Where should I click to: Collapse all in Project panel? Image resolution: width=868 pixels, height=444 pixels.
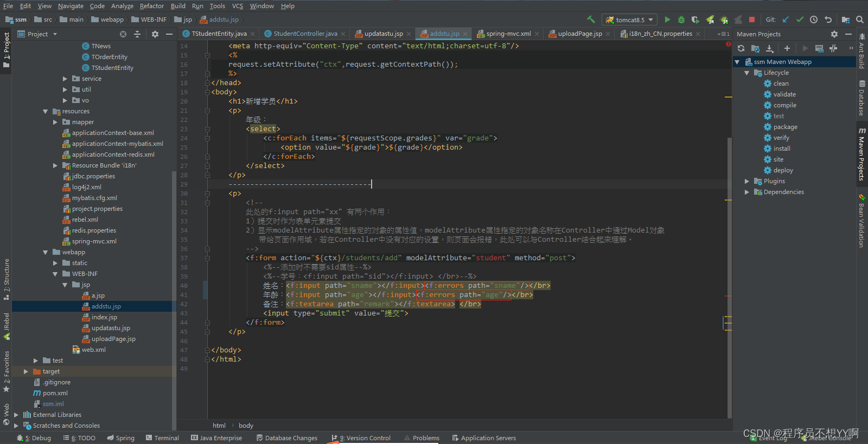pyautogui.click(x=137, y=34)
